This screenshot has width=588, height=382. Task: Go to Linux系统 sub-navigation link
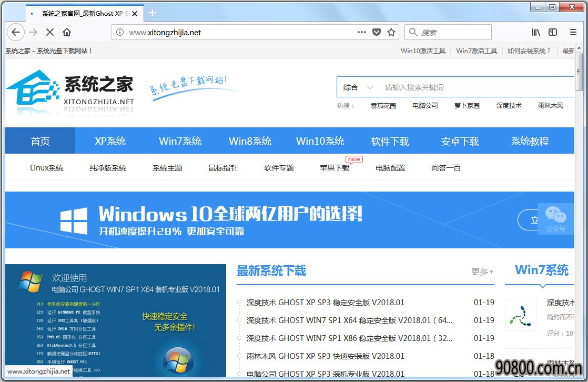click(x=46, y=168)
